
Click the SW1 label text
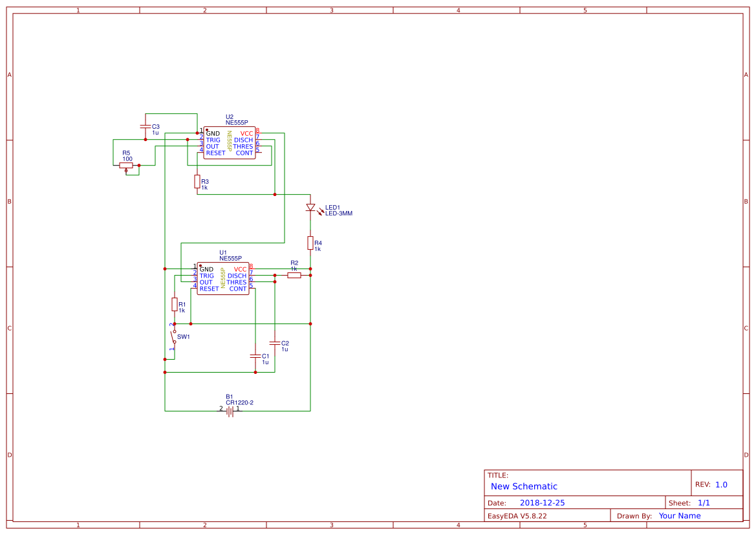point(183,337)
